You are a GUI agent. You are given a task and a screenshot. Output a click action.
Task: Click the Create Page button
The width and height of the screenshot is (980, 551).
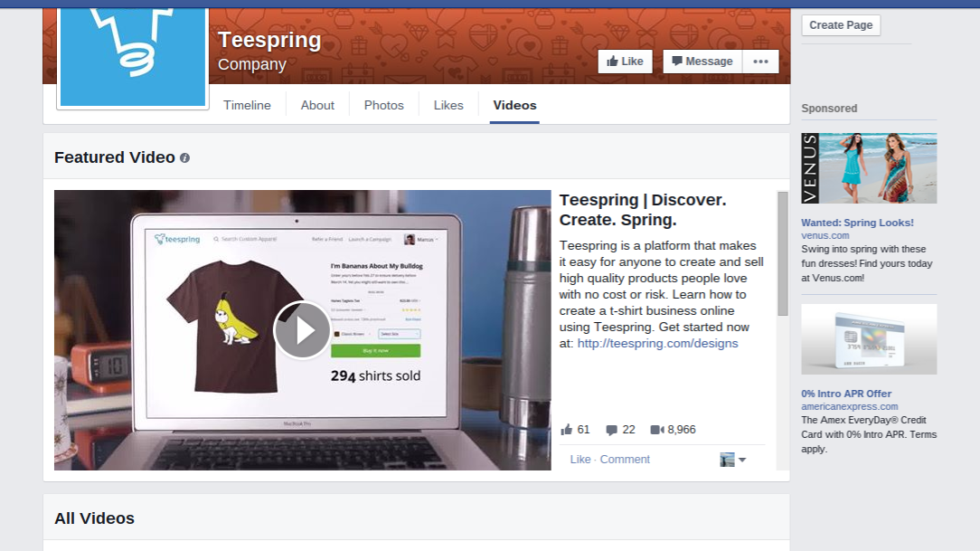click(841, 25)
